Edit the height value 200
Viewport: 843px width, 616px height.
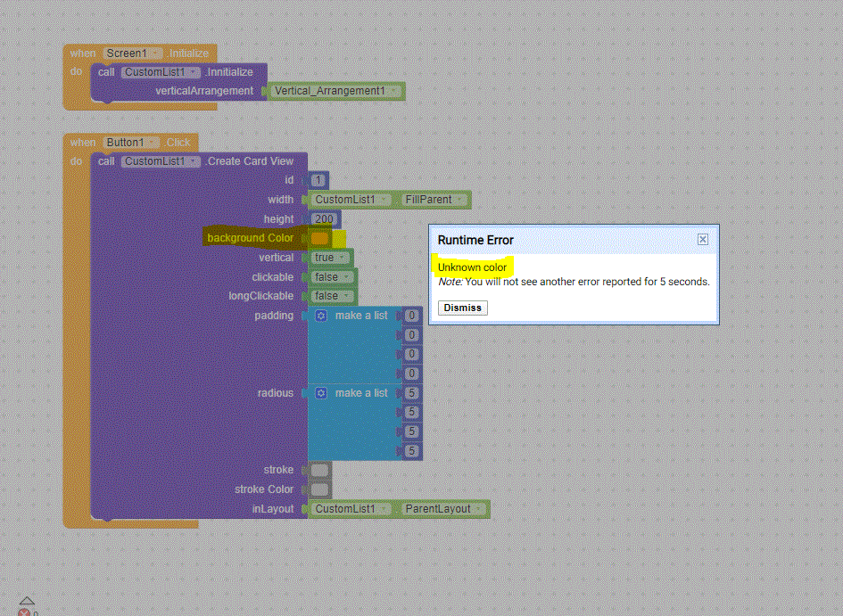(x=324, y=219)
